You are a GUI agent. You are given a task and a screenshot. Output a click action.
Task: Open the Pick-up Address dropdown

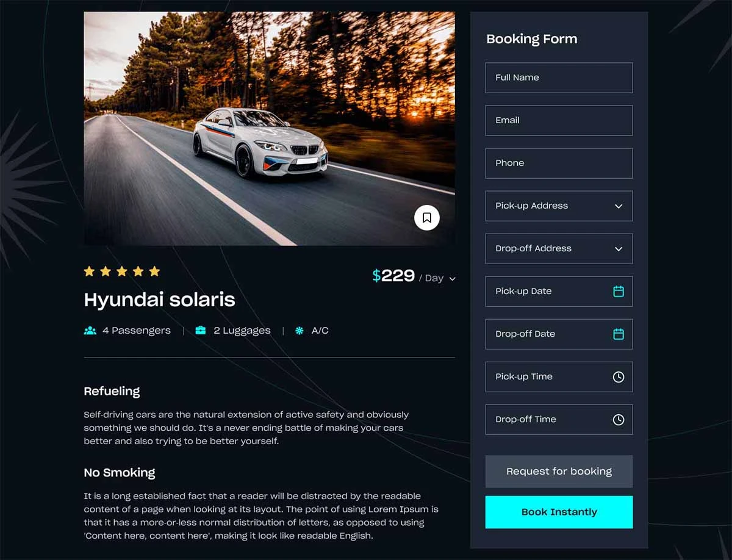[559, 206]
